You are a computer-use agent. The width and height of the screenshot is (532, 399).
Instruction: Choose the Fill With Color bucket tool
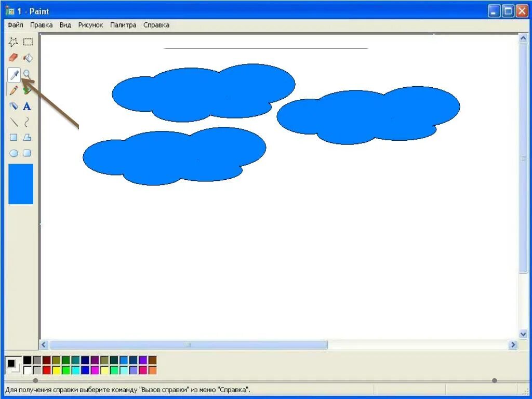coord(28,58)
